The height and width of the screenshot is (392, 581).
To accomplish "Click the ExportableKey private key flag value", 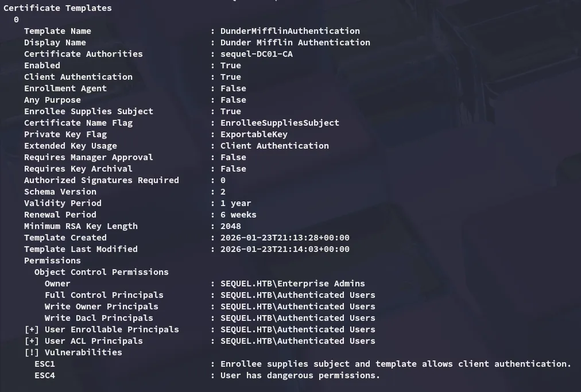I will [254, 134].
